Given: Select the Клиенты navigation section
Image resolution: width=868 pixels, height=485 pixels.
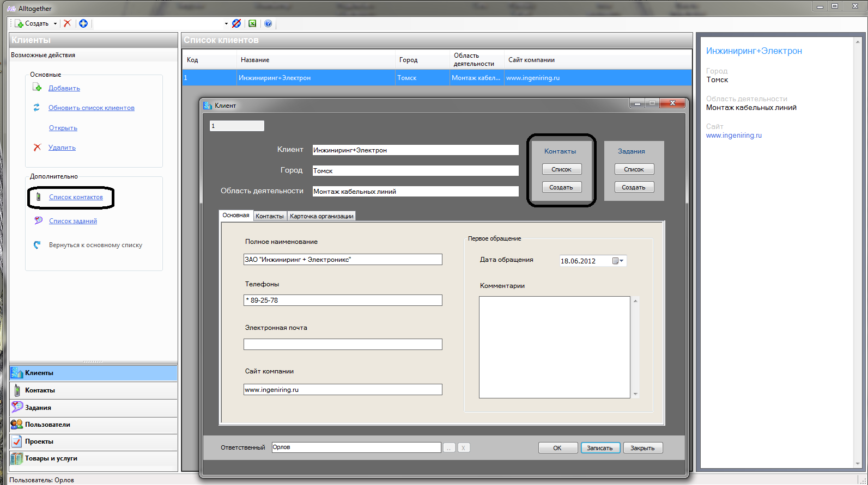Looking at the screenshot, I should click(93, 373).
